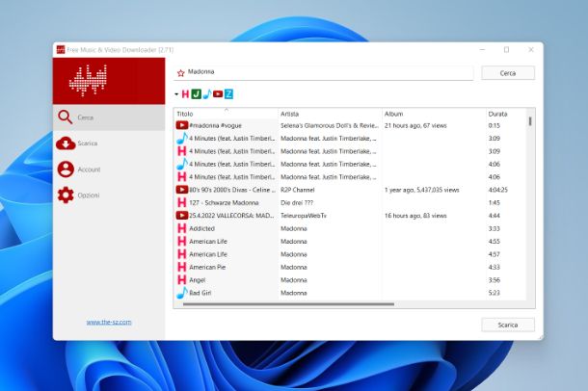Click the H icon of 127 - Schwarze Madonna
The width and height of the screenshot is (588, 391).
(x=182, y=202)
